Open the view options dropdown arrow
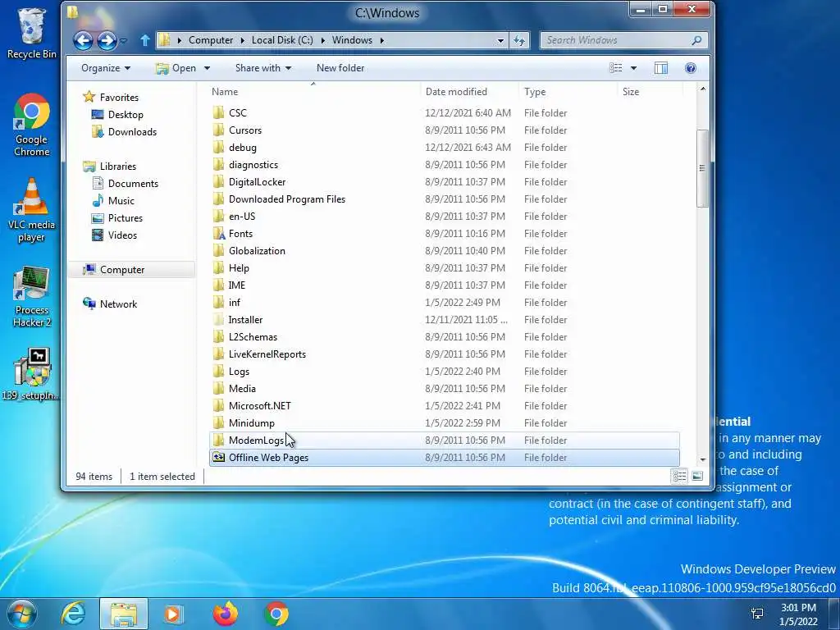Screen dimensions: 840x630 click(x=634, y=68)
